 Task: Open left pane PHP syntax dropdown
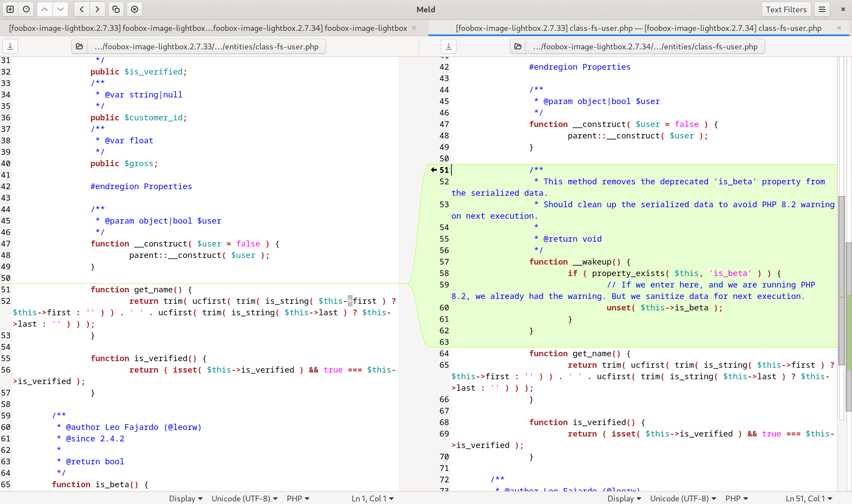coord(298,498)
